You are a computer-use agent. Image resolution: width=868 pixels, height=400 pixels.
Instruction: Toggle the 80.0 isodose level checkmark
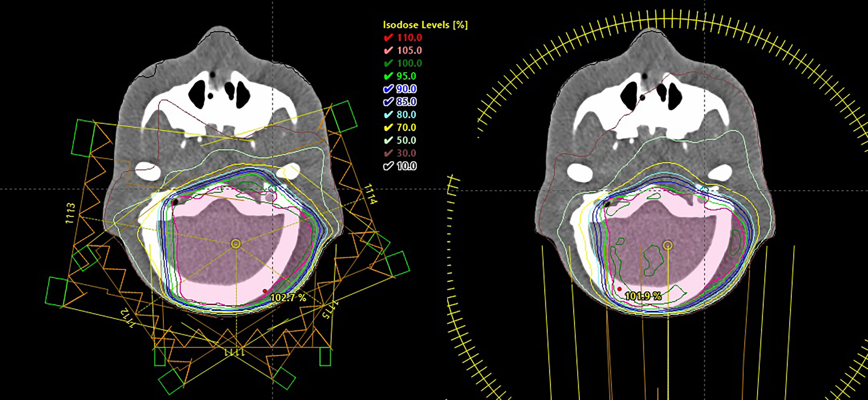point(389,115)
